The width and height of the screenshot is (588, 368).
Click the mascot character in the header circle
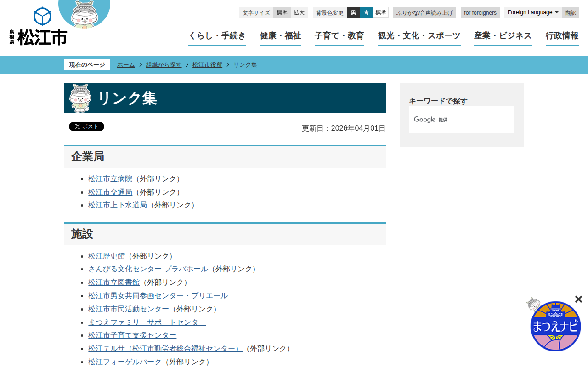[x=85, y=13]
